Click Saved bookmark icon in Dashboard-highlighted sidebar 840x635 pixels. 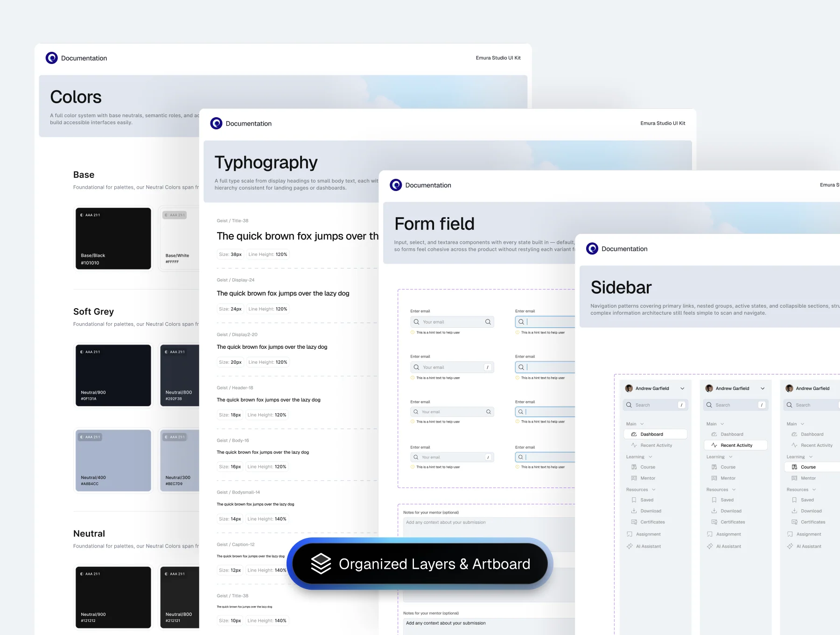pos(634,500)
